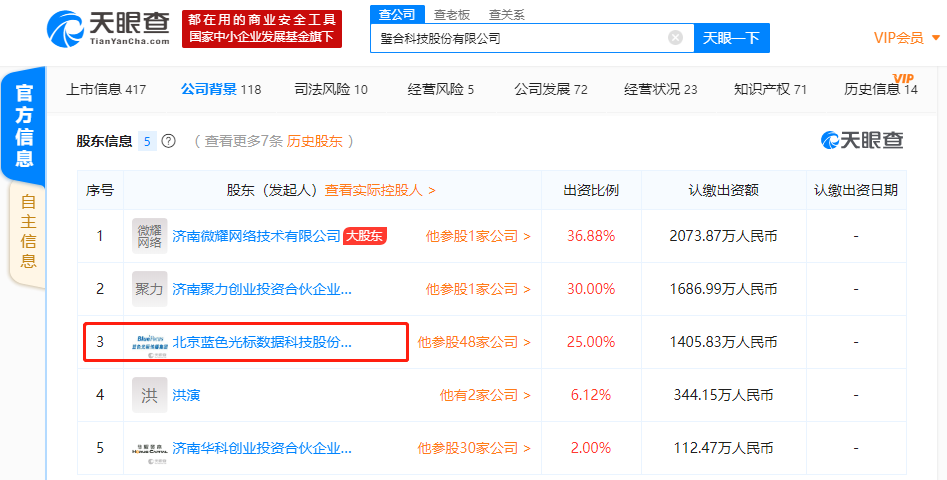947x480 pixels.
Task: Click the 1686.99万人民币 amount cell
Action: point(724,289)
